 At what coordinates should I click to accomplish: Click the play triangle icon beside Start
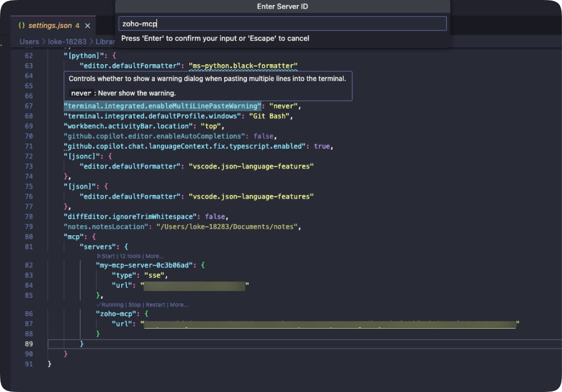99,256
